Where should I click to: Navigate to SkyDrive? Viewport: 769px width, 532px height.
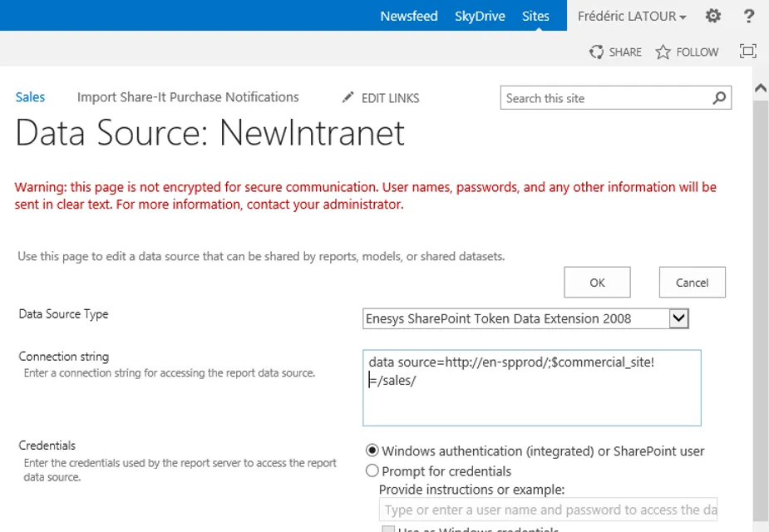coord(480,15)
